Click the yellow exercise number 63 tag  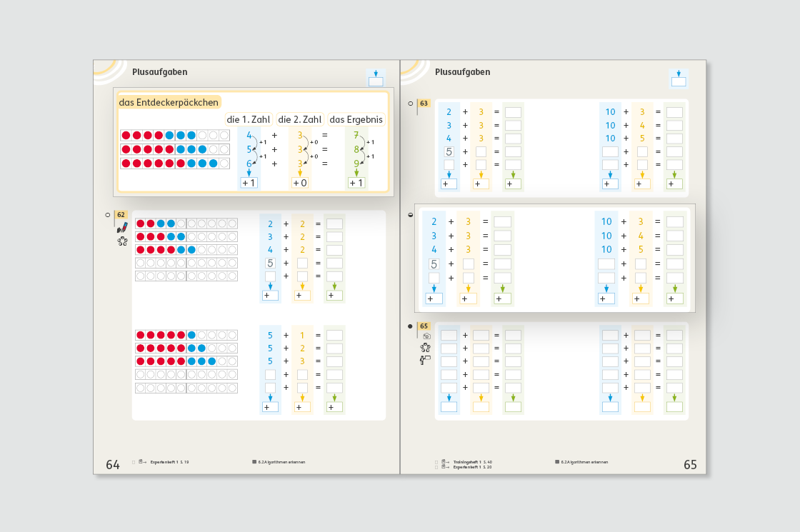(x=424, y=104)
